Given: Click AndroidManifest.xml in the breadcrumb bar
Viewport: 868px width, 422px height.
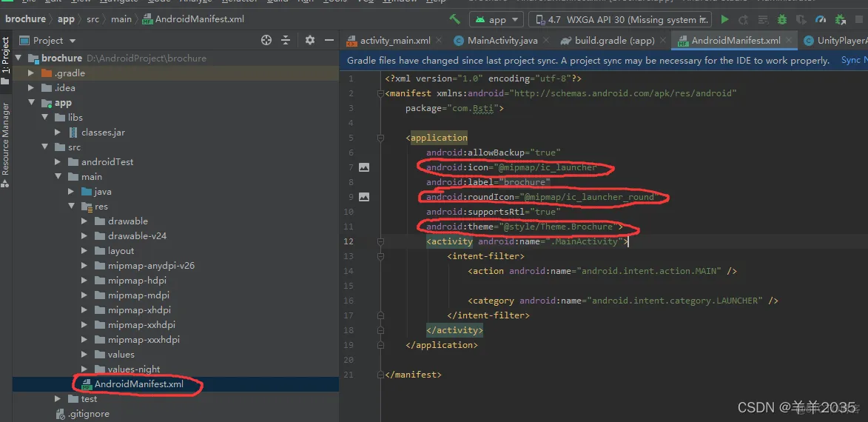Looking at the screenshot, I should click(193, 19).
